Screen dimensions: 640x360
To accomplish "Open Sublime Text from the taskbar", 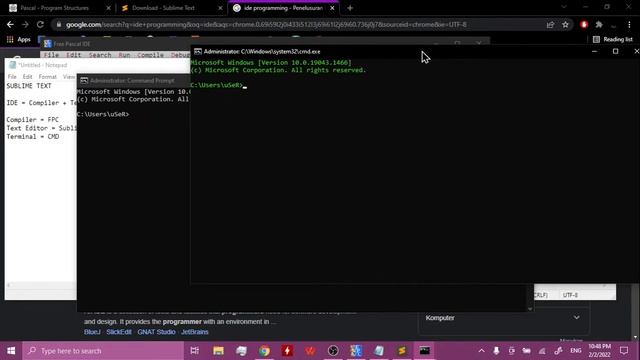I will (402, 351).
